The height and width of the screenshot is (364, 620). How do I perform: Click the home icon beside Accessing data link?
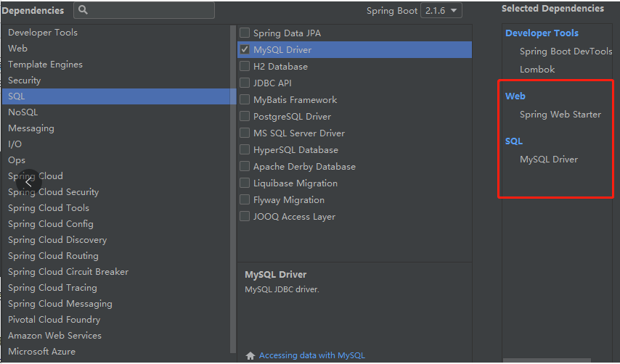pos(250,356)
